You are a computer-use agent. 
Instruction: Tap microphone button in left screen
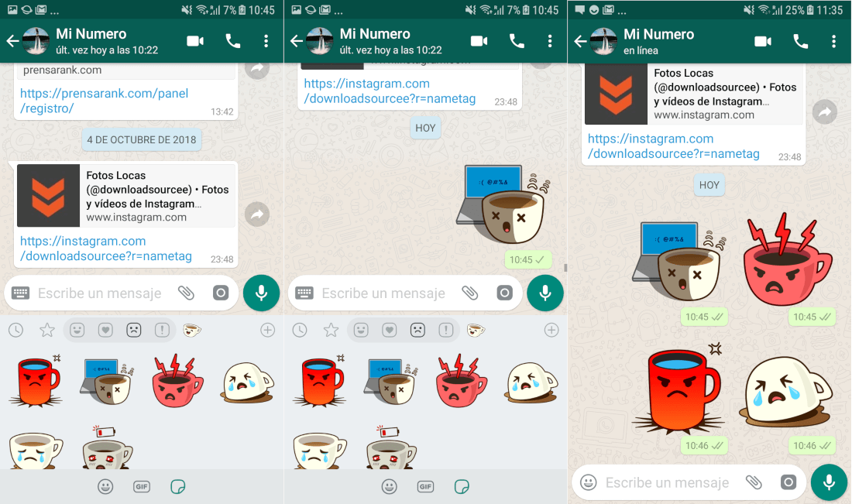point(261,293)
